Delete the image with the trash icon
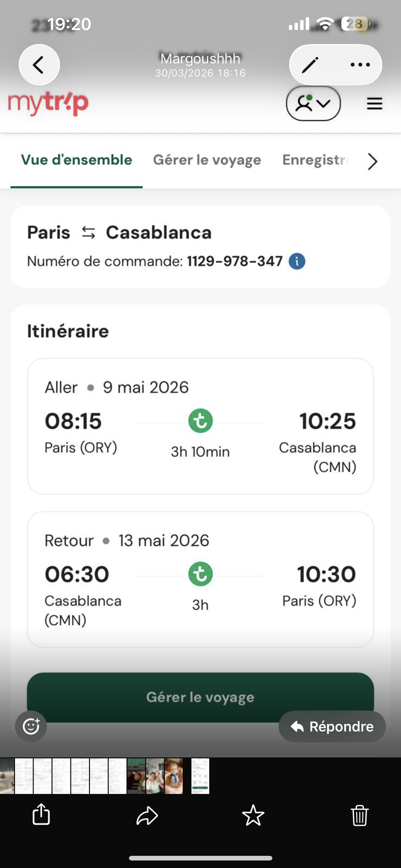401x868 pixels. 359,816
